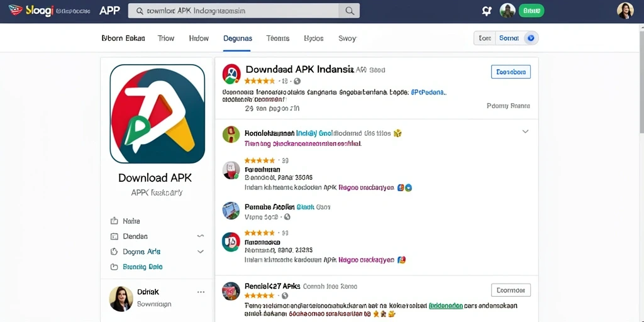Image resolution: width=644 pixels, height=322 pixels.
Task: Click the yellow emoji after 'dás kłios'
Action: pyautogui.click(x=397, y=133)
